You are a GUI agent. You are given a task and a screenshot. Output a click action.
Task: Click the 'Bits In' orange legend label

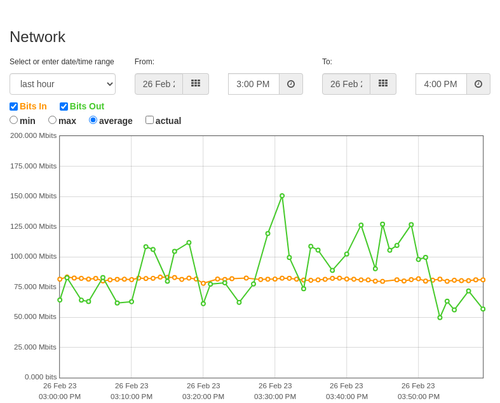33,106
